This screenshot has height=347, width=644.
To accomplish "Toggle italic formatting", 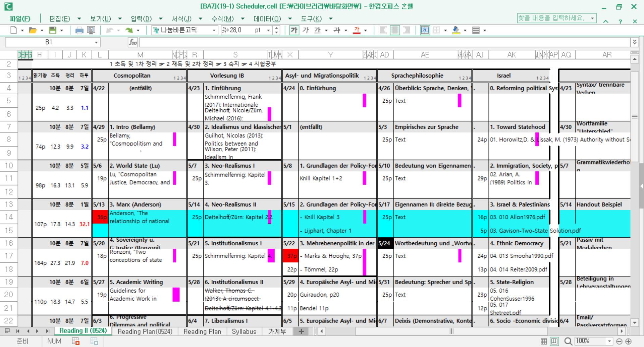I will pyautogui.click(x=306, y=30).
